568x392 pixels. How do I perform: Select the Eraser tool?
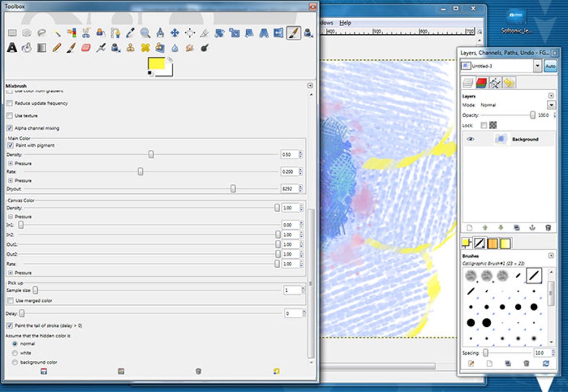pyautogui.click(x=86, y=48)
